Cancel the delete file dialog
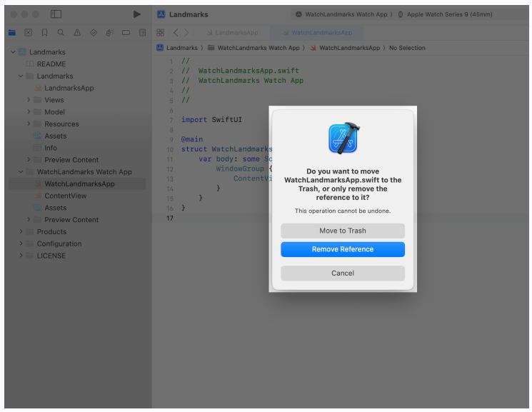Screen dimensions: 532x412 point(343,273)
